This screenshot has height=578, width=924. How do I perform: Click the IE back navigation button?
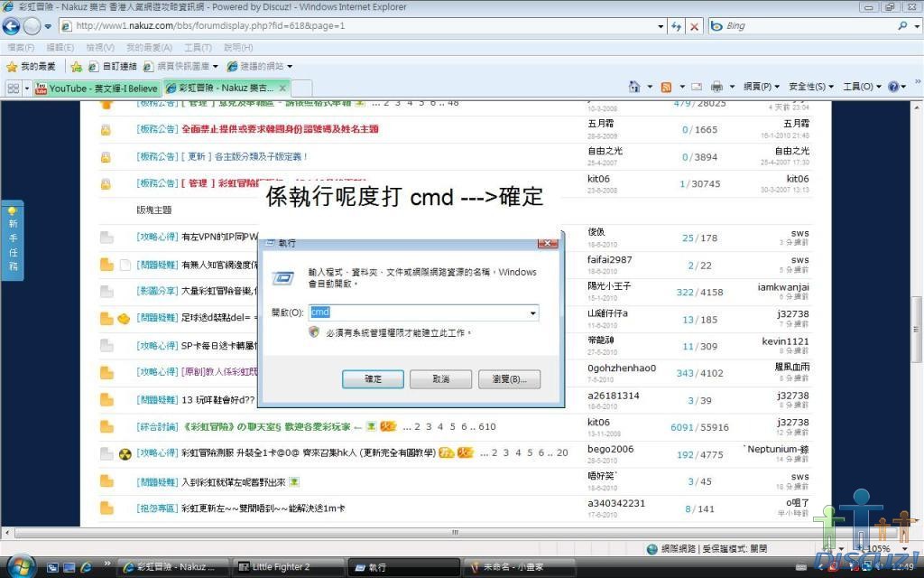pyautogui.click(x=13, y=26)
